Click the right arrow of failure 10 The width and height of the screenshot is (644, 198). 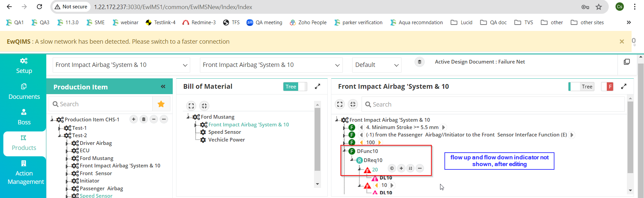click(392, 185)
